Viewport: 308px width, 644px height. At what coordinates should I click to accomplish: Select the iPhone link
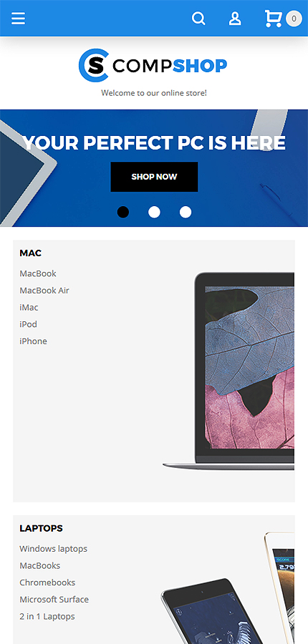pos(34,341)
